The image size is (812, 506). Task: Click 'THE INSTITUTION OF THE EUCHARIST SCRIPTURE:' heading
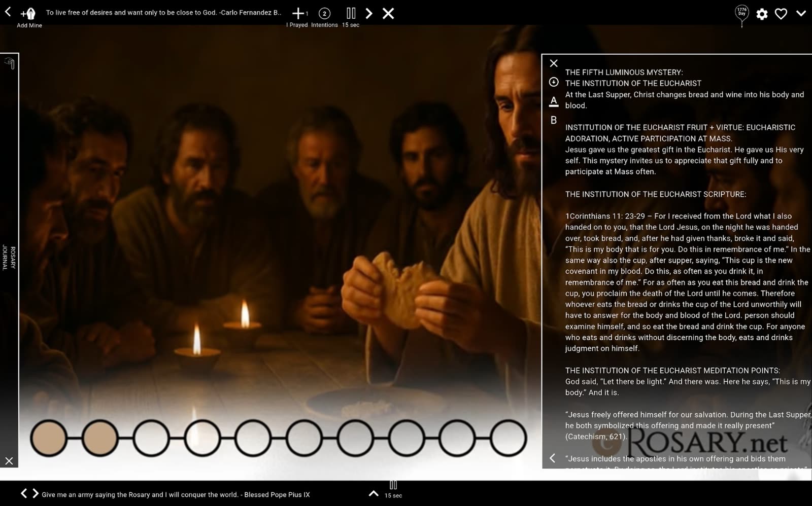tap(656, 194)
